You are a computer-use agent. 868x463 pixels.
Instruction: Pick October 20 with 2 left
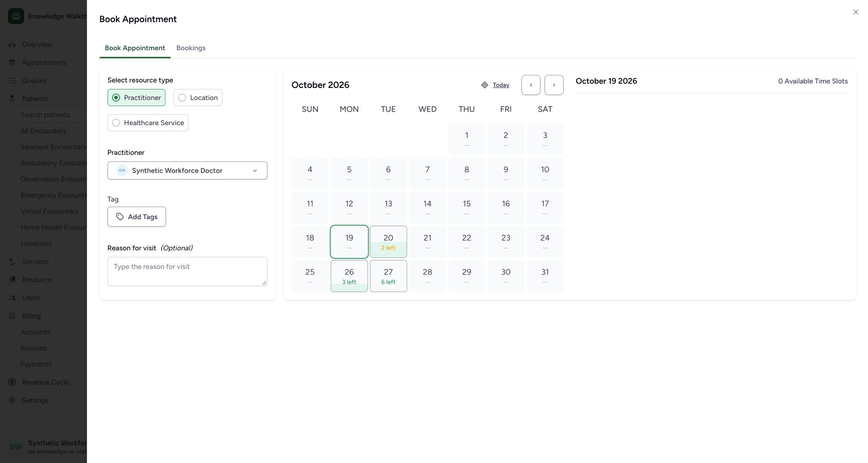pyautogui.click(x=388, y=242)
